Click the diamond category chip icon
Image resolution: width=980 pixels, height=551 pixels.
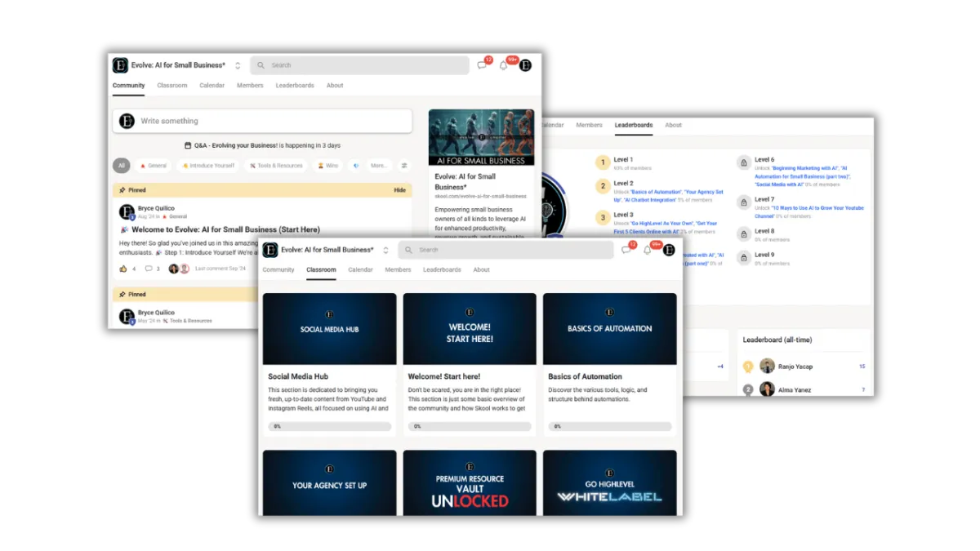(356, 166)
